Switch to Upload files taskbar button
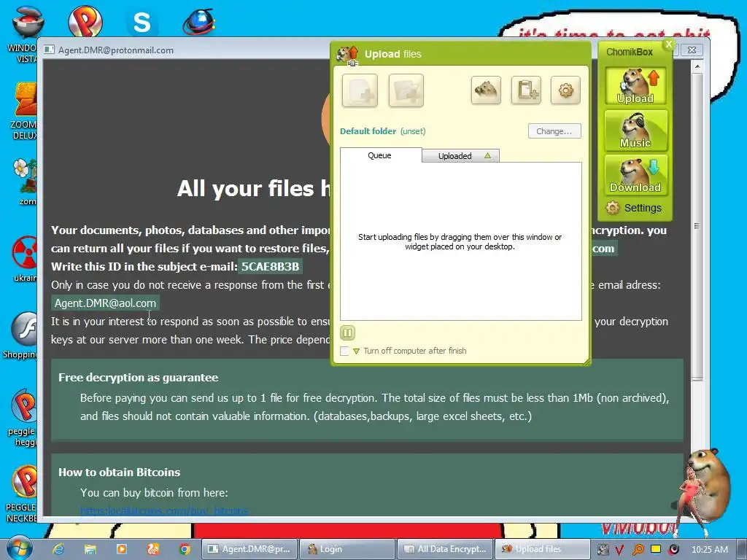Image resolution: width=747 pixels, height=560 pixels. (x=543, y=549)
